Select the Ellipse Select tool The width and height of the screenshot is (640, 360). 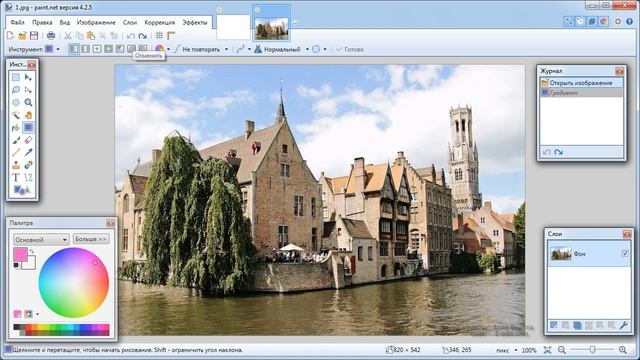tap(16, 102)
